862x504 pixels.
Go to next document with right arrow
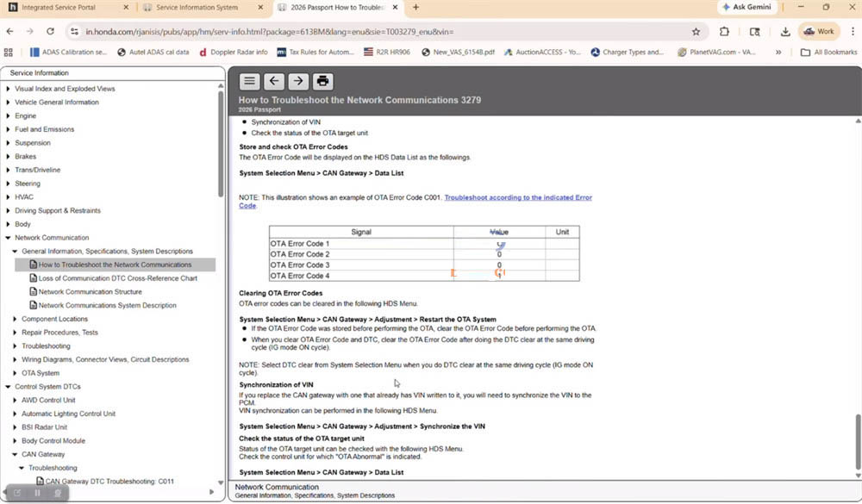[x=298, y=81]
